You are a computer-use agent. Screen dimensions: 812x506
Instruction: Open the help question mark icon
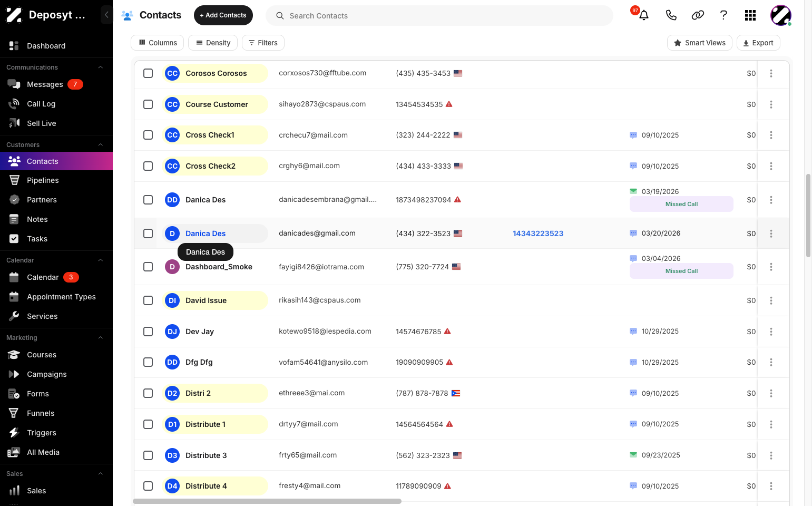click(724, 15)
